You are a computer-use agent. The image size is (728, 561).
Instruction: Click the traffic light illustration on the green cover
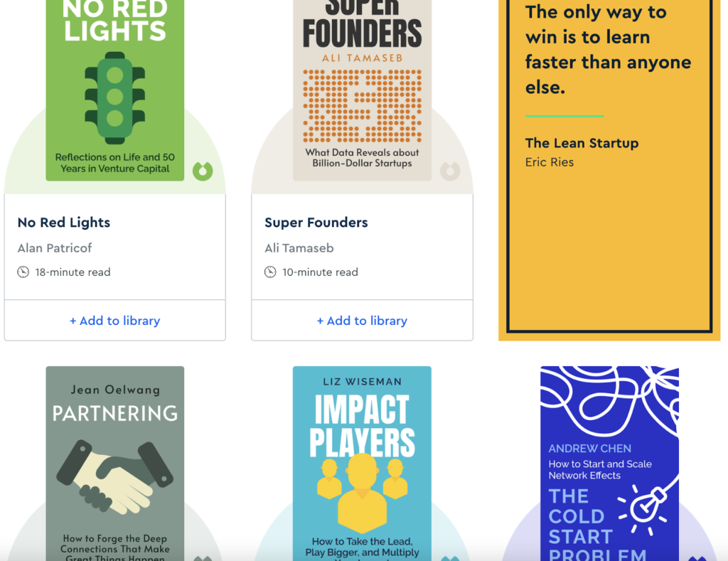click(x=114, y=97)
